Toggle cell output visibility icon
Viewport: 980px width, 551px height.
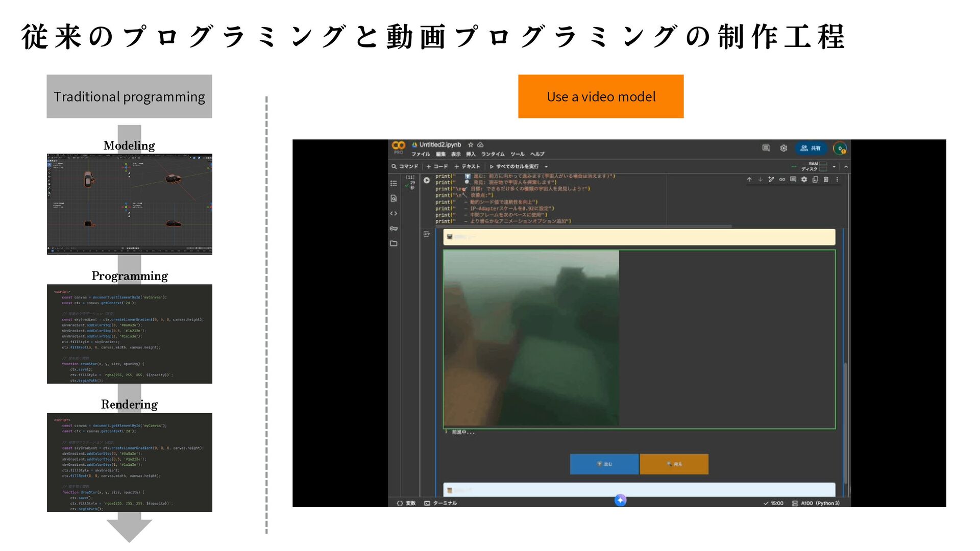[427, 234]
